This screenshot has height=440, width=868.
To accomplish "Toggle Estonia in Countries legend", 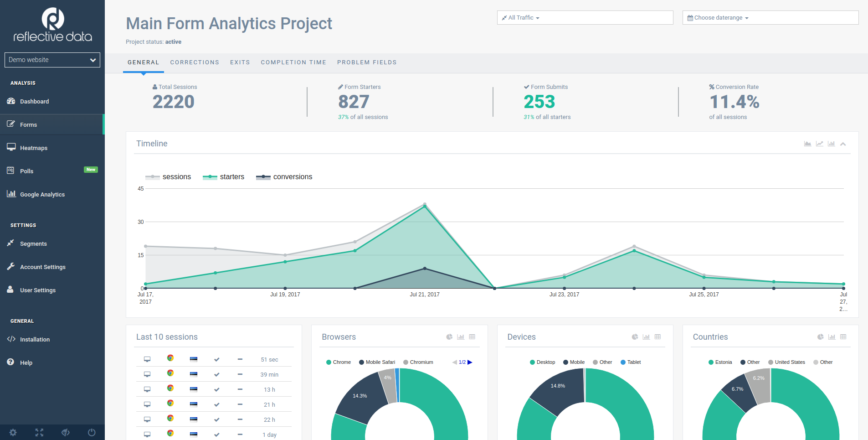I will (720, 362).
